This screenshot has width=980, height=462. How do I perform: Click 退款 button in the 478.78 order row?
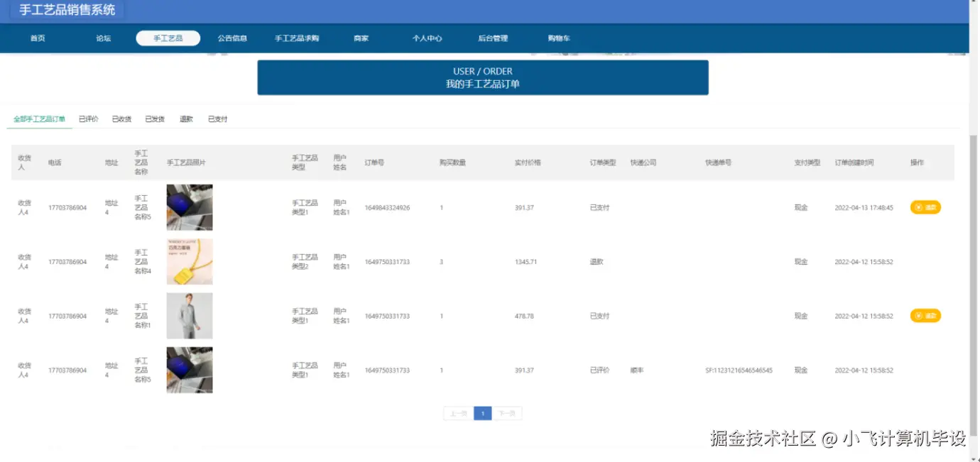925,316
